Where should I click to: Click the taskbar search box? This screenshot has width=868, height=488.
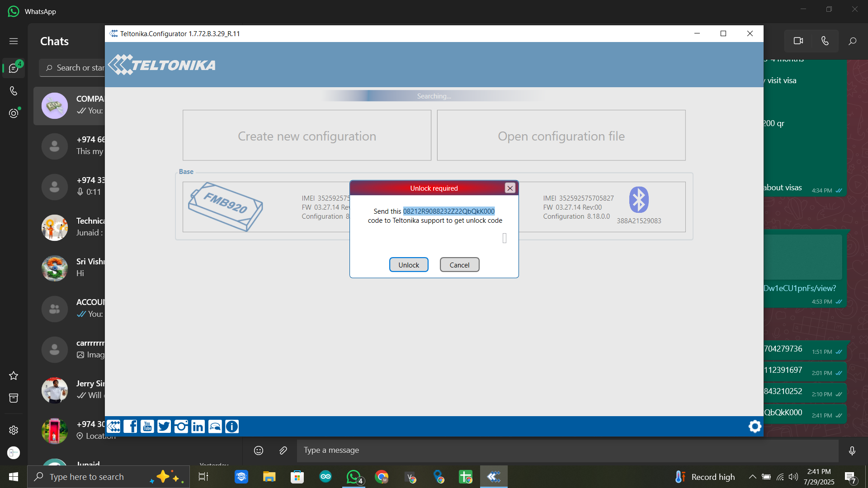(x=108, y=477)
